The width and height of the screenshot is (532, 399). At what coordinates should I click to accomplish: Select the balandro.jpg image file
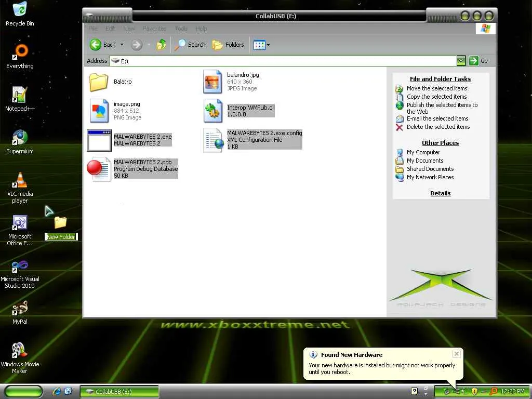231,82
